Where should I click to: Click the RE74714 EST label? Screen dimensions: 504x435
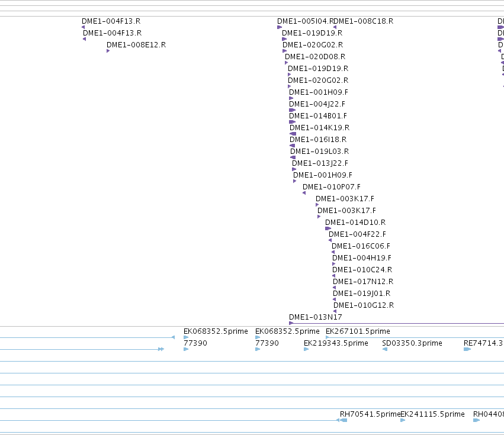click(483, 343)
